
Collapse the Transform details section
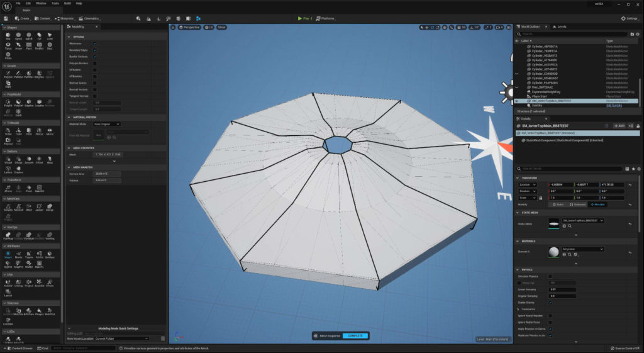(x=518, y=178)
